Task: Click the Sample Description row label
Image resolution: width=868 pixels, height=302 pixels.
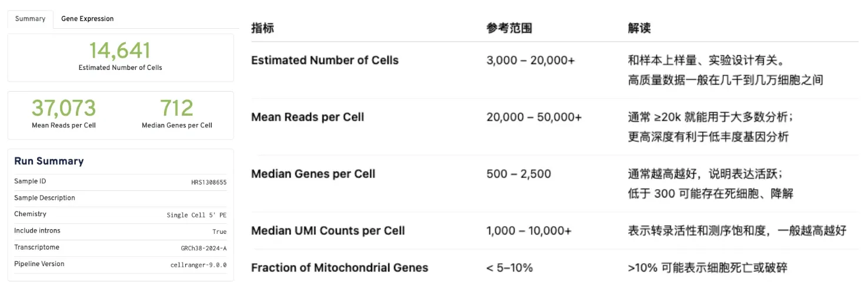Action: pos(45,198)
